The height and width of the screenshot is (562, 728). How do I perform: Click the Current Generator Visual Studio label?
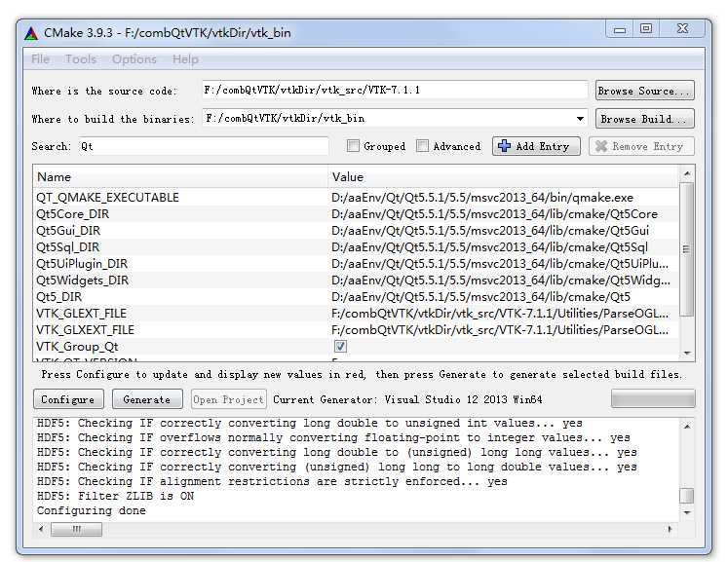tap(407, 399)
